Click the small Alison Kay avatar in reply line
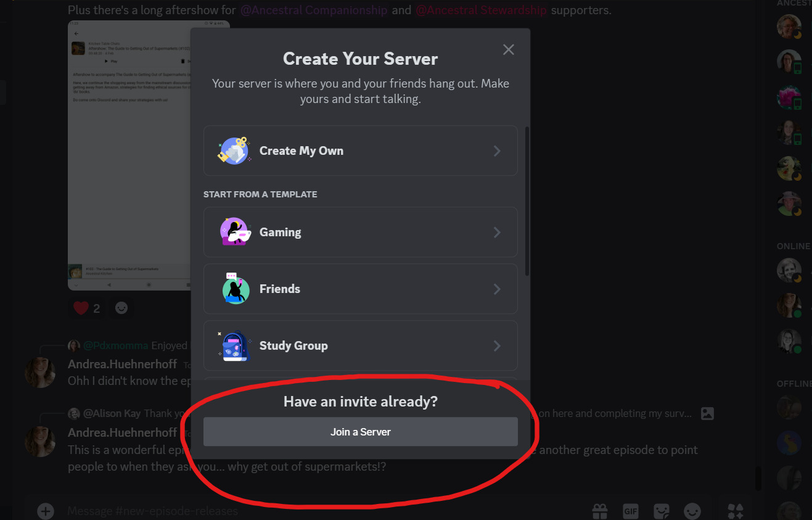Screen dimensions: 812x520 74,413
